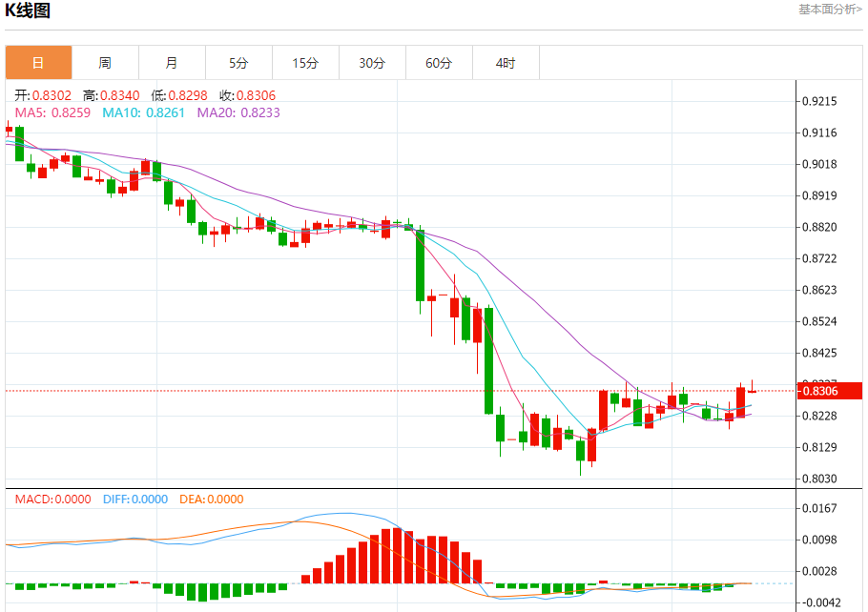Click the 0.0167 MACD axis label

point(820,508)
